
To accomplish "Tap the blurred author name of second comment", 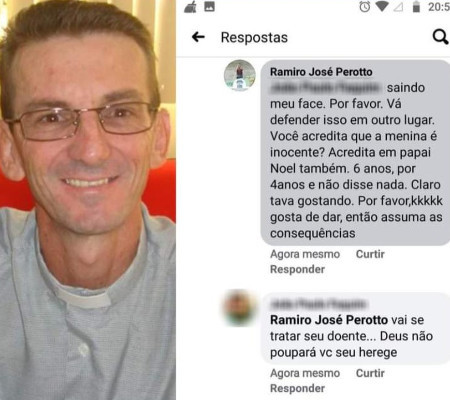I will point(318,304).
